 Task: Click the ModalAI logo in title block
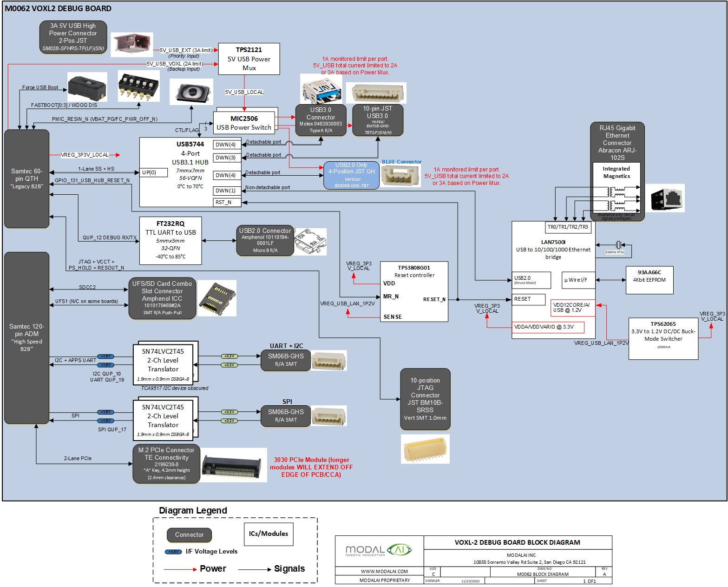tap(379, 551)
